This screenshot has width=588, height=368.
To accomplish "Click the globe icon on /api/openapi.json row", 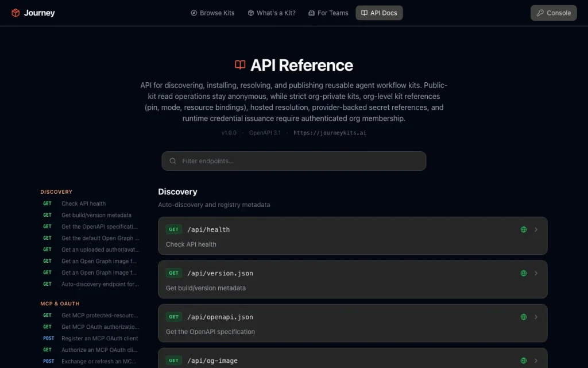I will [x=524, y=317].
